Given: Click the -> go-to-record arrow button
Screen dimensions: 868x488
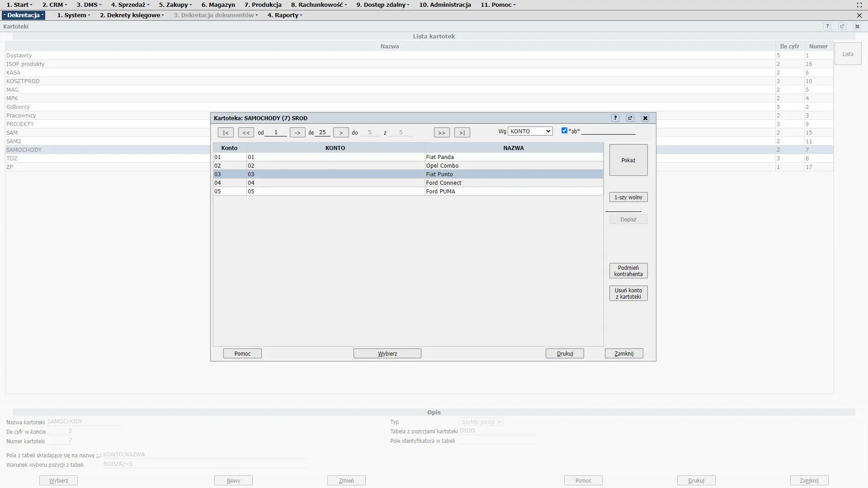Looking at the screenshot, I should pos(297,132).
